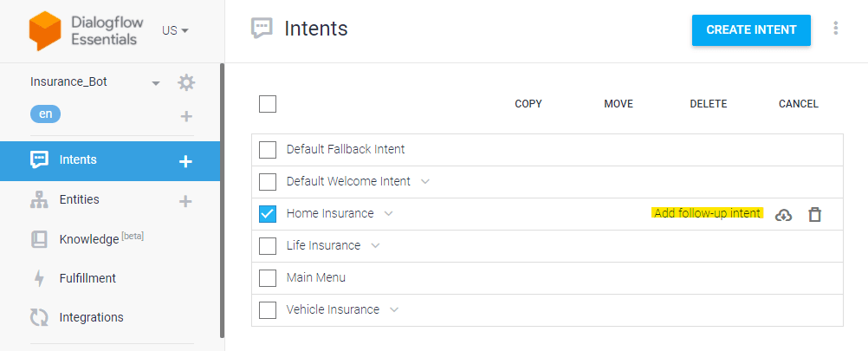This screenshot has width=868, height=351.
Task: Click the plus icon next to Intents
Action: coord(185,161)
